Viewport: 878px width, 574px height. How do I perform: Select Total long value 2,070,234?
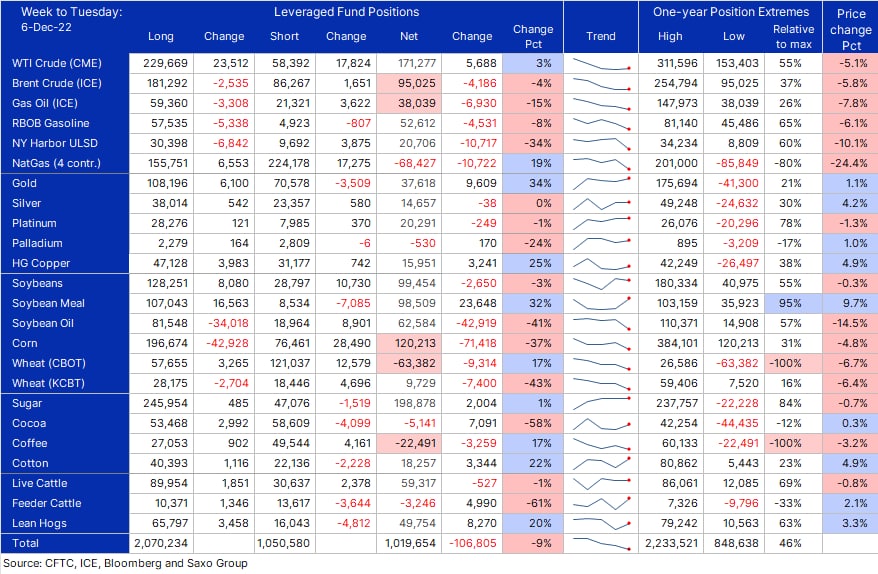[161, 543]
